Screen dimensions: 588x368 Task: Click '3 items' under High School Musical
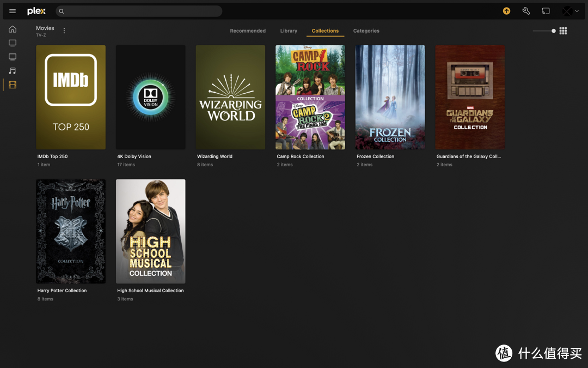(x=125, y=299)
